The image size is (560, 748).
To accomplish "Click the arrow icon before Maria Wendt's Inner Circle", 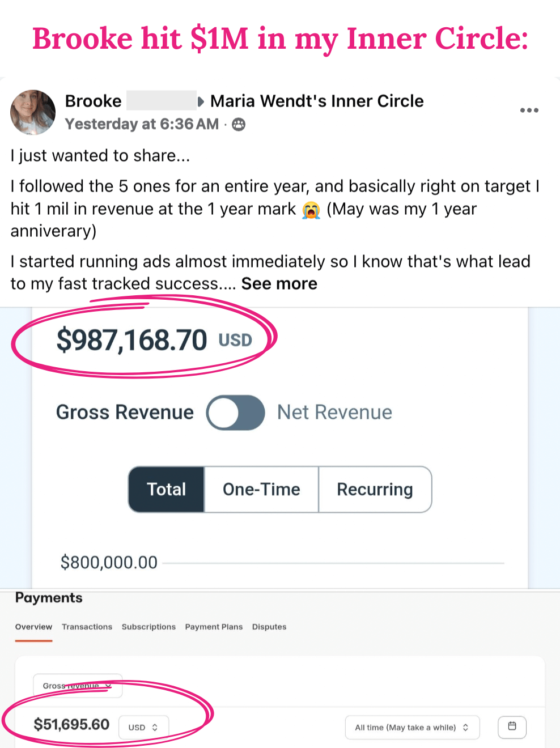I will 201,102.
